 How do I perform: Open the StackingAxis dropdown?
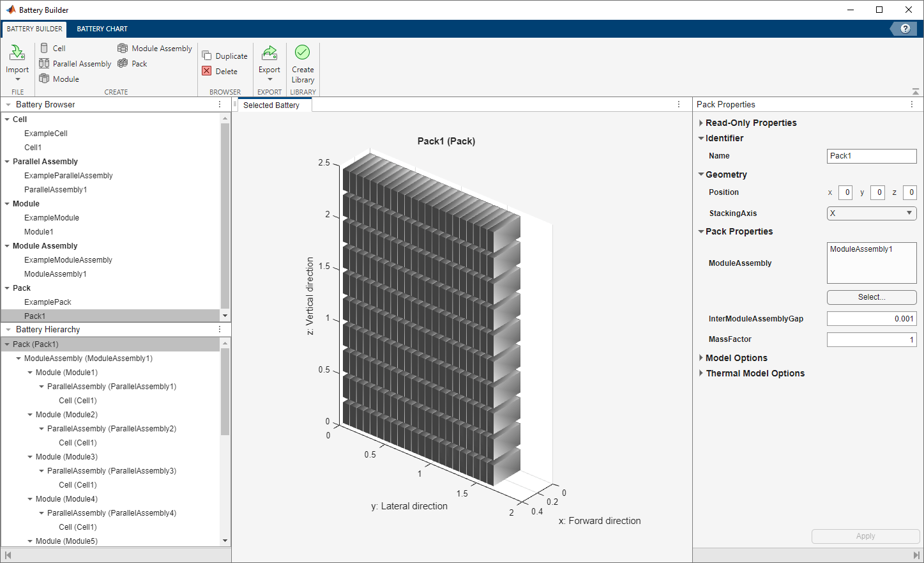(x=871, y=213)
